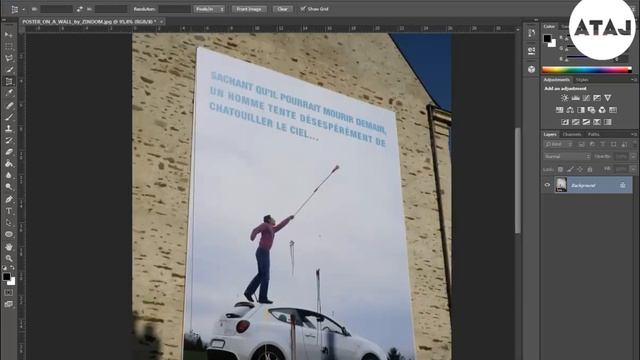This screenshot has width=640, height=360.
Task: Open the Normal blend mode dropdown
Action: tap(567, 156)
